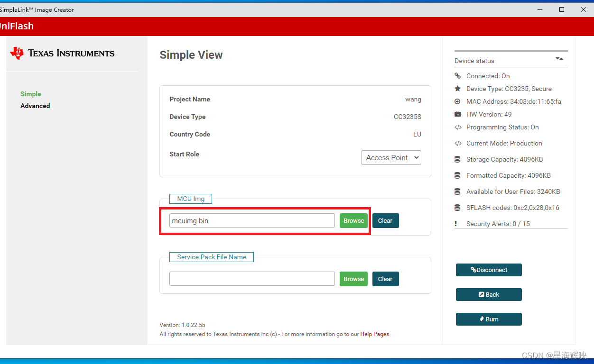
Task: Click the Start Role label
Action: [x=185, y=154]
